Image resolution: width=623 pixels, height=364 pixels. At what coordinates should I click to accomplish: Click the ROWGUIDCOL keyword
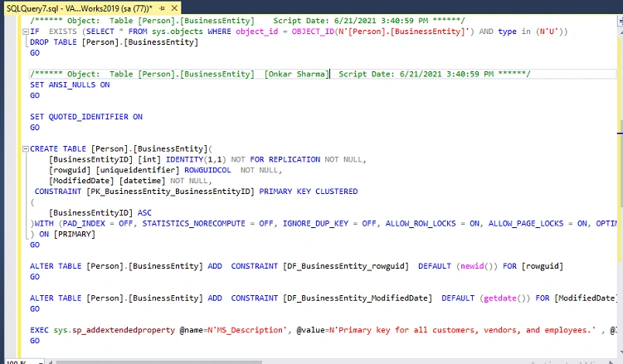click(207, 170)
